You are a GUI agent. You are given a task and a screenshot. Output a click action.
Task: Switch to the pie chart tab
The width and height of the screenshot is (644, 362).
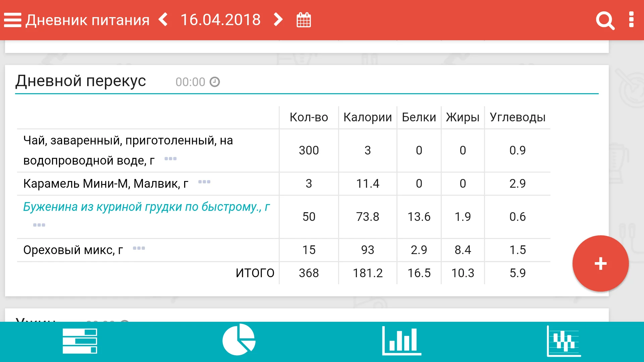(x=239, y=340)
